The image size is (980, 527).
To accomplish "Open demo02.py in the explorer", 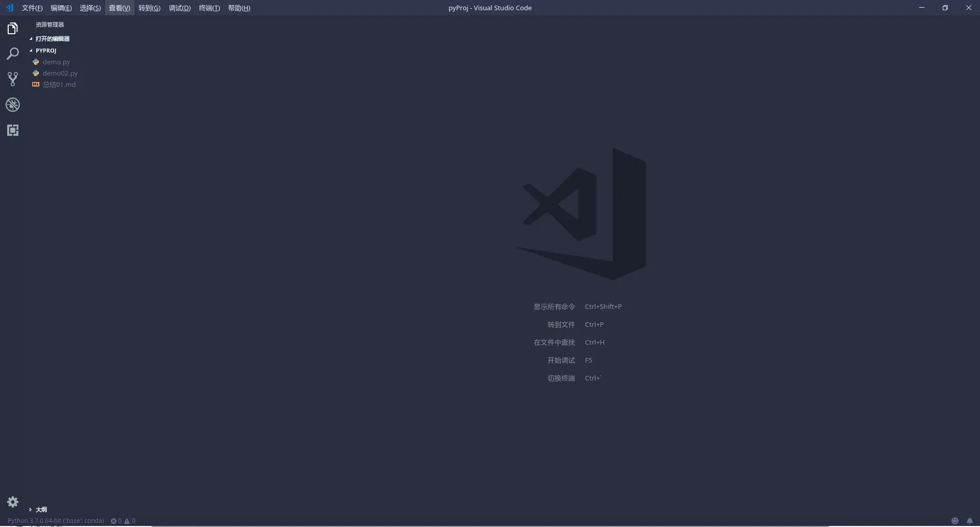I will tap(60, 73).
